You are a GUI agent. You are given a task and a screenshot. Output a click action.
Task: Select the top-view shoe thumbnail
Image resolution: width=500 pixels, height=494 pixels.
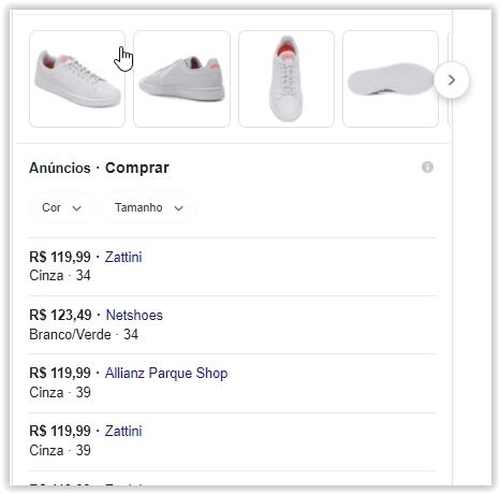coord(286,79)
